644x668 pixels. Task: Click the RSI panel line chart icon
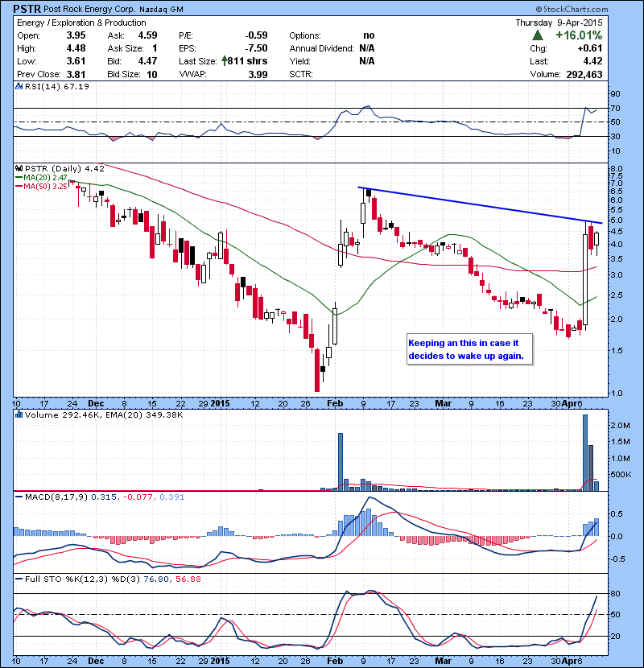coord(19,86)
